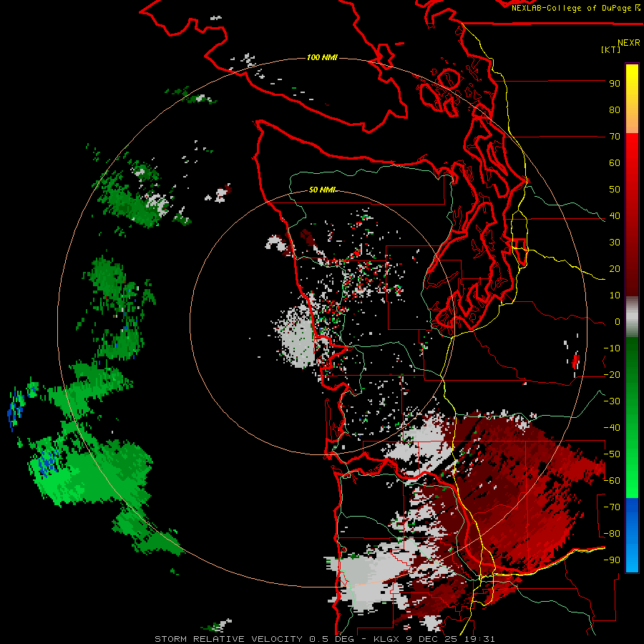The width and height of the screenshot is (644, 644).
Task: Click the 0 value on velocity scale
Action: tap(618, 322)
